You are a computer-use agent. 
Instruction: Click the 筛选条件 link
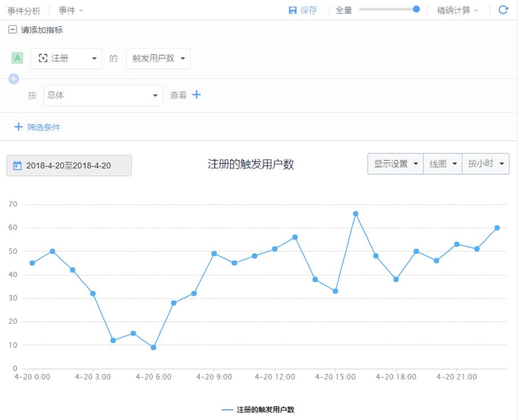pos(44,127)
